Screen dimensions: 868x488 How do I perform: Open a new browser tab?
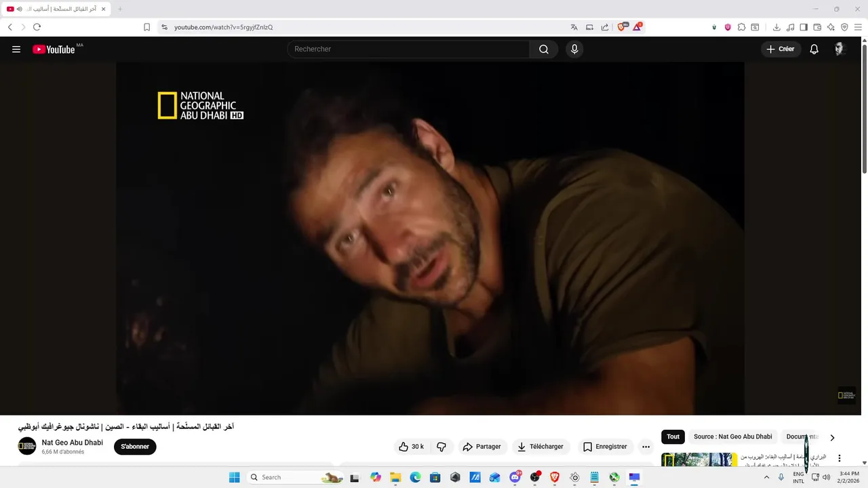[120, 9]
